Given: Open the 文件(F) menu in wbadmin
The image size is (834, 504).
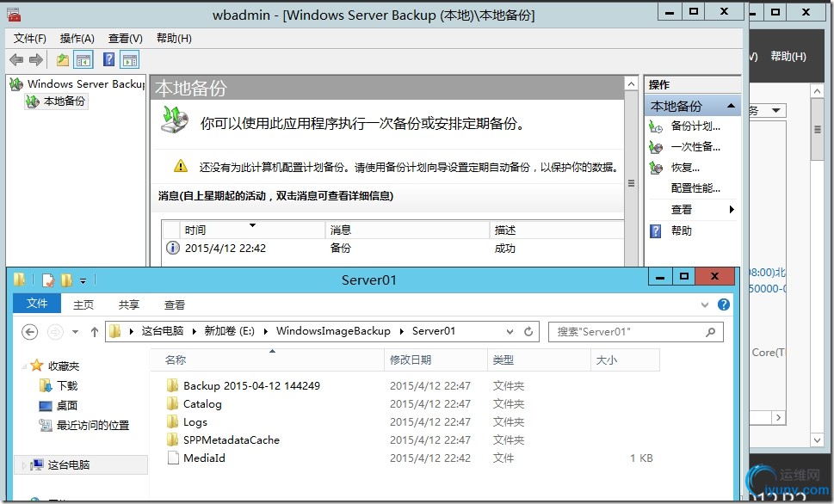Looking at the screenshot, I should click(x=30, y=39).
